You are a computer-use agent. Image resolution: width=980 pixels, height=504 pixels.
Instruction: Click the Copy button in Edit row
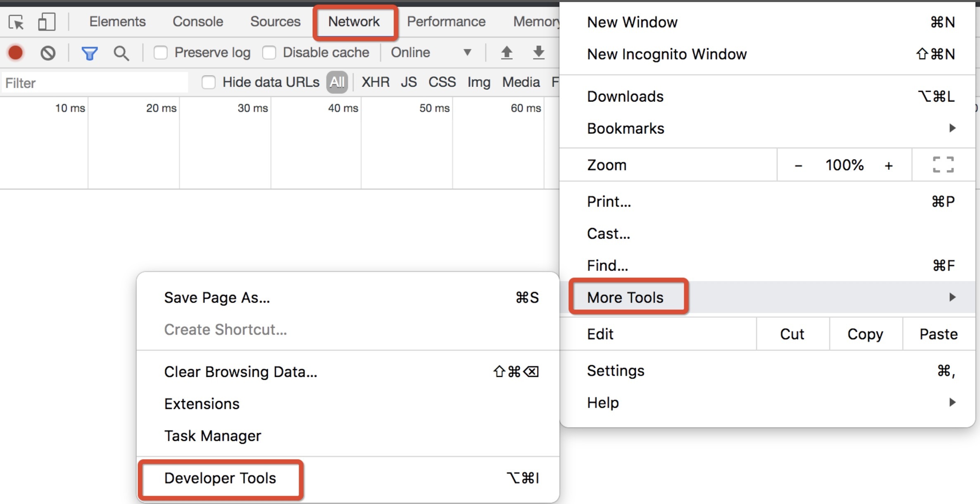(x=865, y=334)
